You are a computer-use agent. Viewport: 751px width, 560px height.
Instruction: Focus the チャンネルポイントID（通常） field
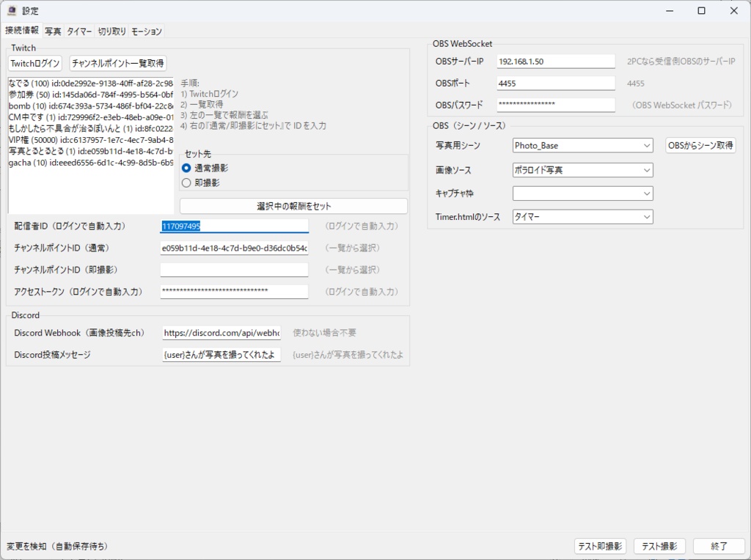pos(234,248)
